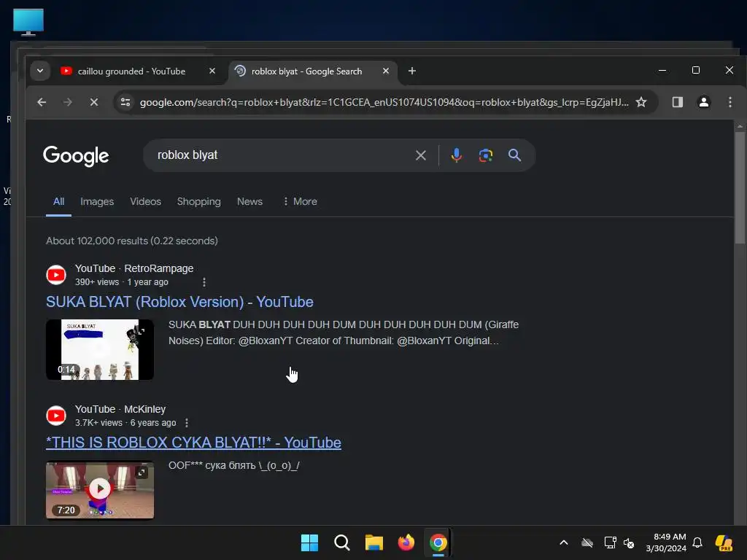Image resolution: width=747 pixels, height=560 pixels.
Task: Select the roblox blyat Google Search tab
Action: coord(306,71)
